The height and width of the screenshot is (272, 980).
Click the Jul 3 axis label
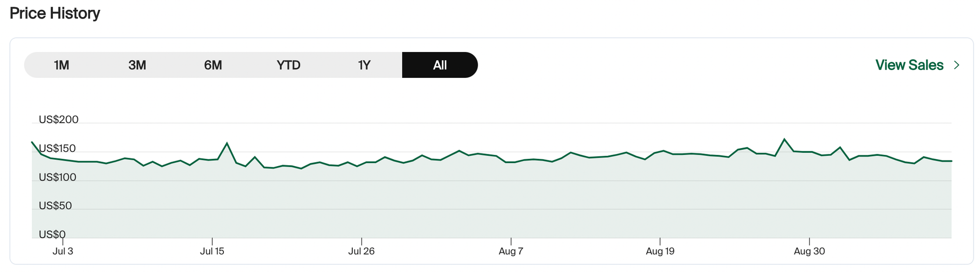(63, 251)
